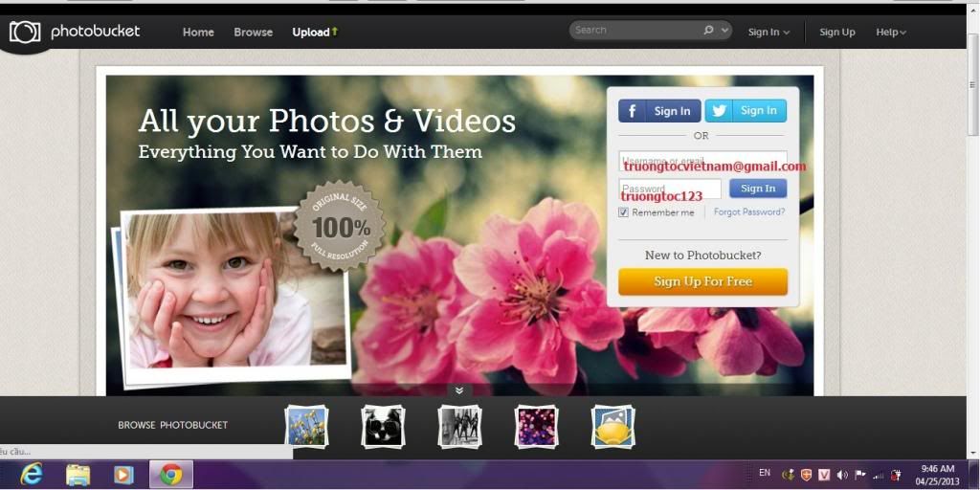980x490 pixels.
Task: Click the Action Center flag tray icon
Action: pyautogui.click(x=860, y=475)
